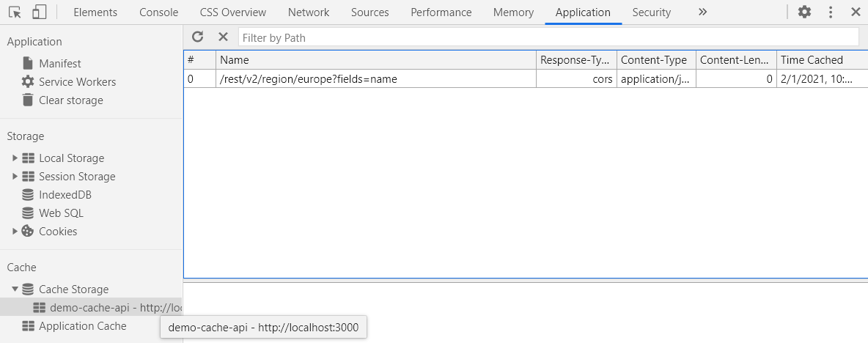Open the three-dot customize menu
This screenshot has width=868, height=343.
tap(831, 12)
